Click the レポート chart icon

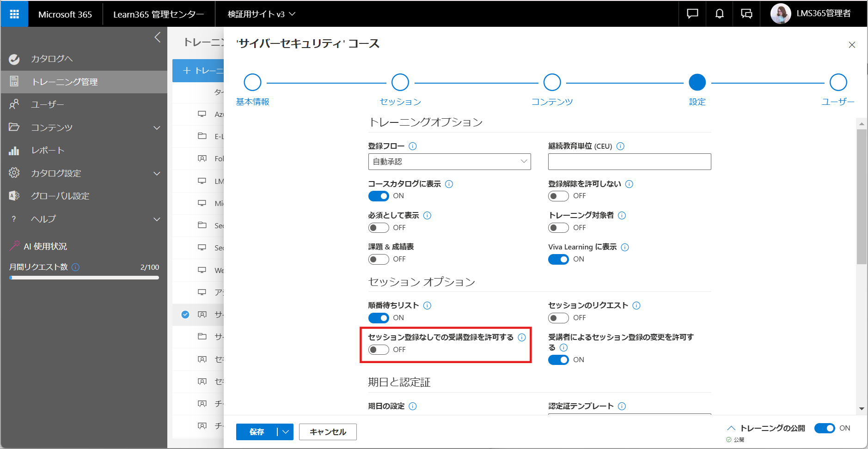coord(14,151)
